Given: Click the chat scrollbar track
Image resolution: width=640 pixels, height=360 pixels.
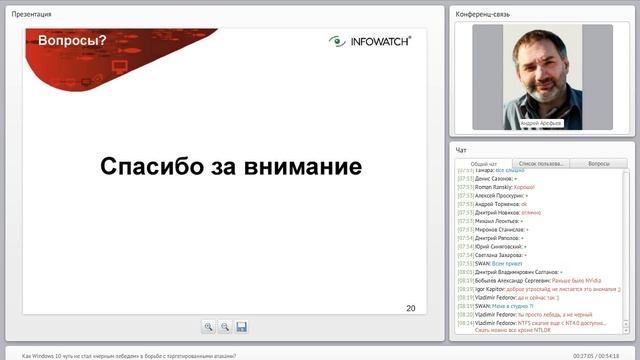Looking at the screenshot, I should click(626, 245).
